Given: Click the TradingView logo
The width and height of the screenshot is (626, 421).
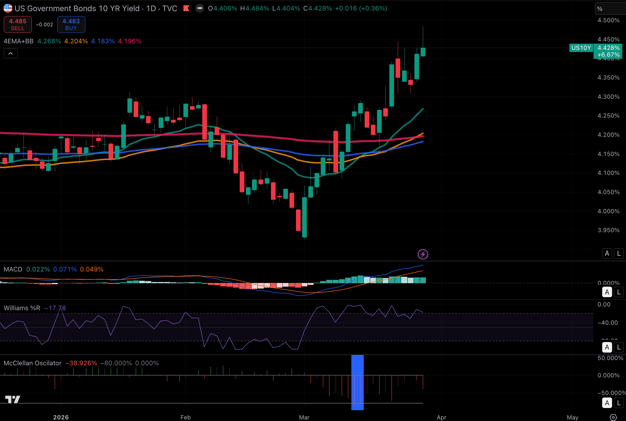Looking at the screenshot, I should point(12,399).
